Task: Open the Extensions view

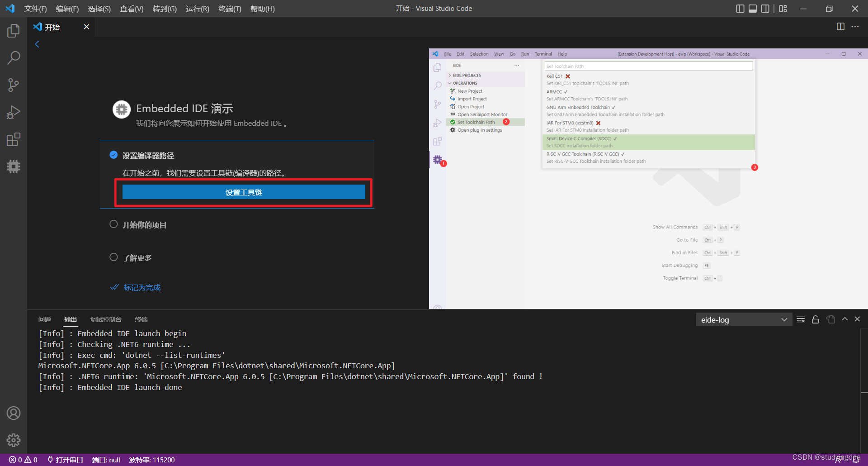Action: click(x=14, y=139)
